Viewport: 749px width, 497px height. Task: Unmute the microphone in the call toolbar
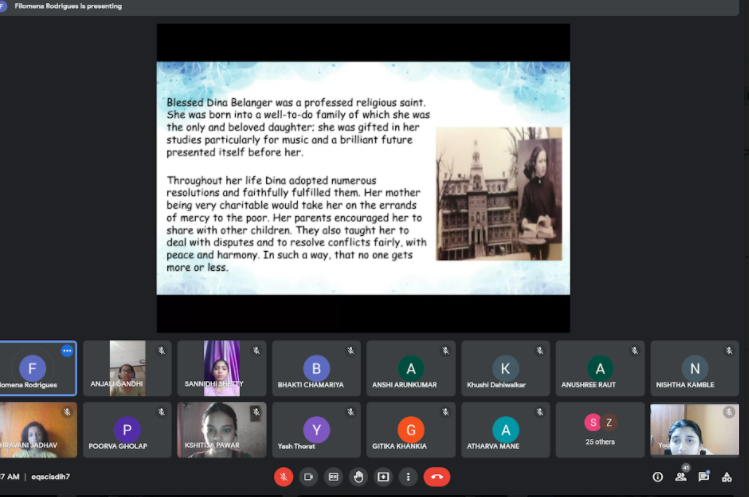click(x=283, y=477)
